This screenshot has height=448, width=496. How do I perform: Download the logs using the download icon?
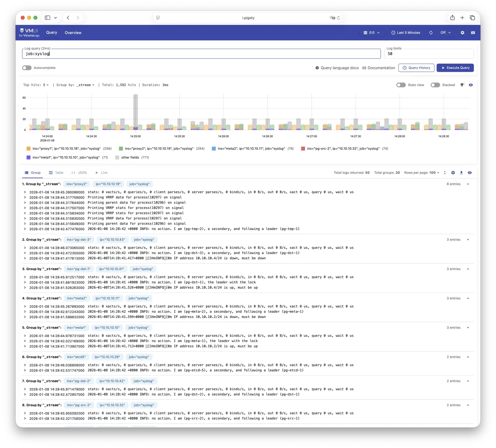pos(461,173)
